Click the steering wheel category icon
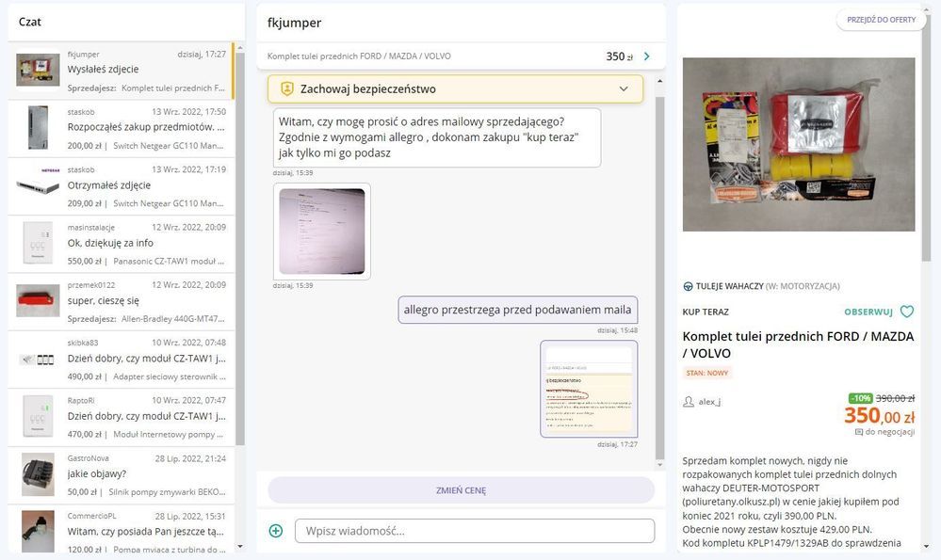The image size is (941, 560). point(688,287)
